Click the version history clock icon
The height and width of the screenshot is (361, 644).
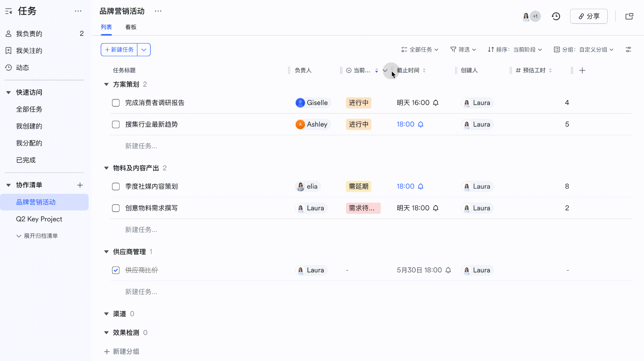pos(556,16)
